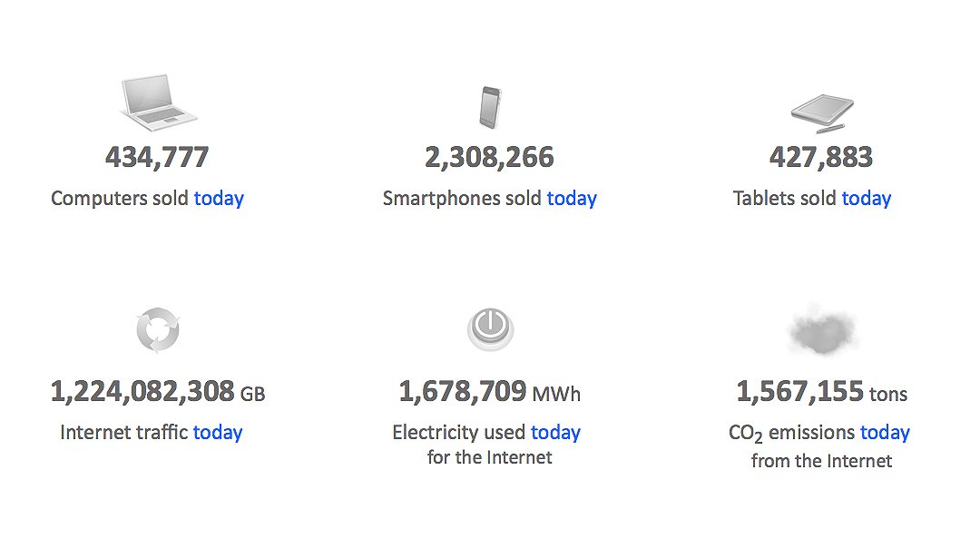This screenshot has height=538, width=980.
Task: Select the 1,567,155 tons emissions counter
Action: tap(822, 392)
